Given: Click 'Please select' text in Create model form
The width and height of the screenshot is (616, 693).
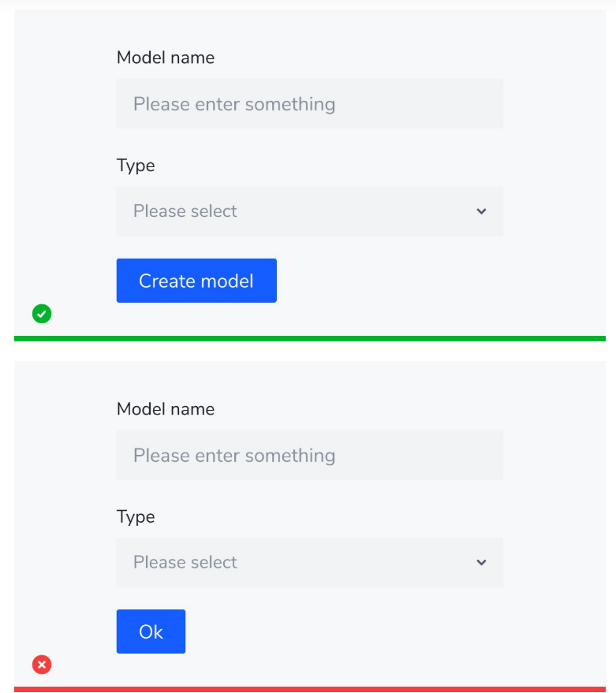Looking at the screenshot, I should 185,211.
